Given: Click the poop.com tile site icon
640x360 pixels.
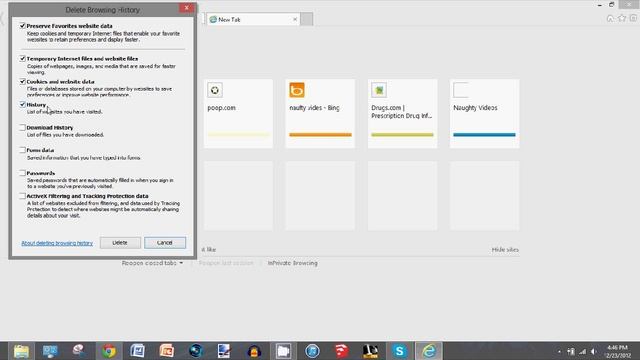Looking at the screenshot, I should (x=215, y=90).
